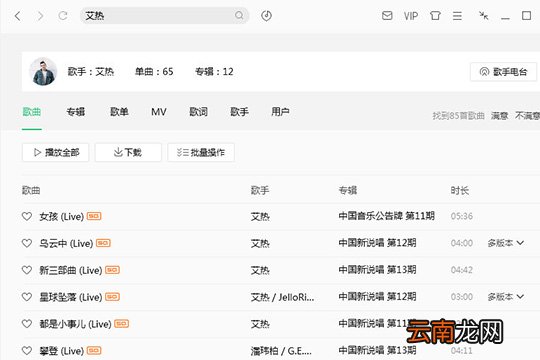Open song title 都是小事儿 (Live)
540x360 pixels.
75,324
